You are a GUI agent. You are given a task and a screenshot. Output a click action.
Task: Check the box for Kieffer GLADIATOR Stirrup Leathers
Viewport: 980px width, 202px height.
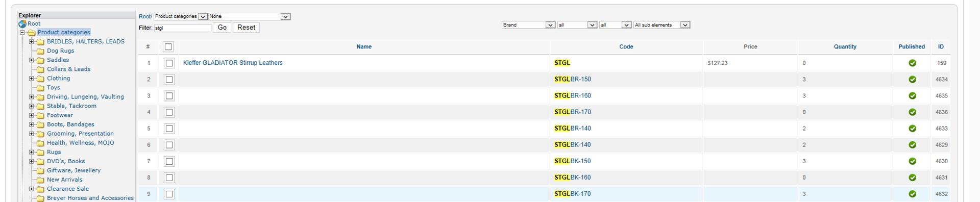point(169,63)
